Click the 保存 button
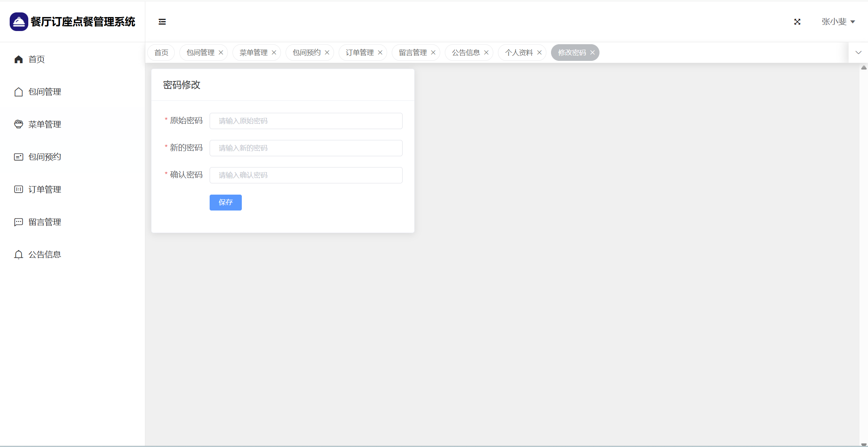 point(226,202)
